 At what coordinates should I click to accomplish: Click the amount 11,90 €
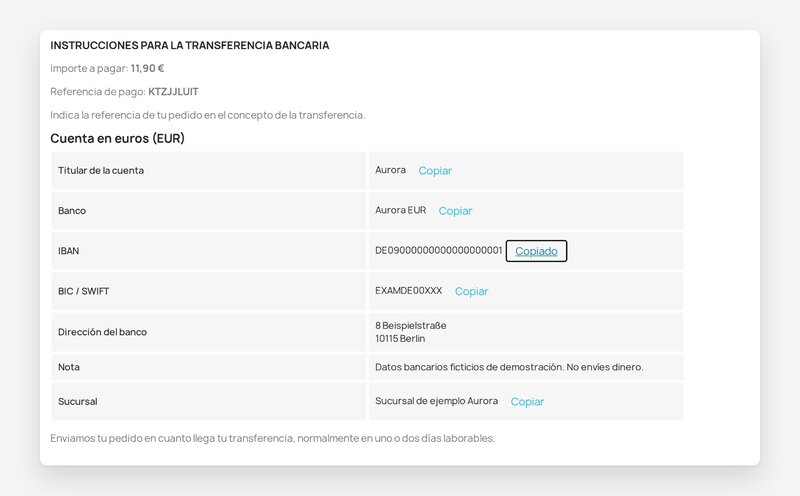(x=147, y=68)
